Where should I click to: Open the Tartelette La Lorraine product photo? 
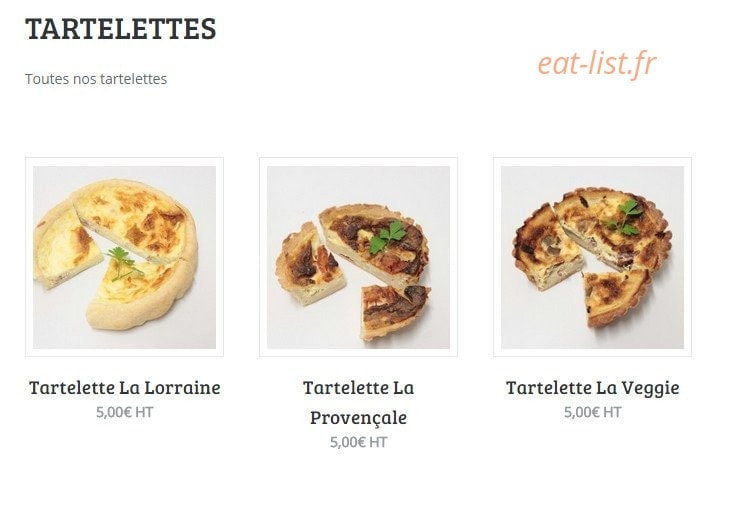(x=124, y=257)
